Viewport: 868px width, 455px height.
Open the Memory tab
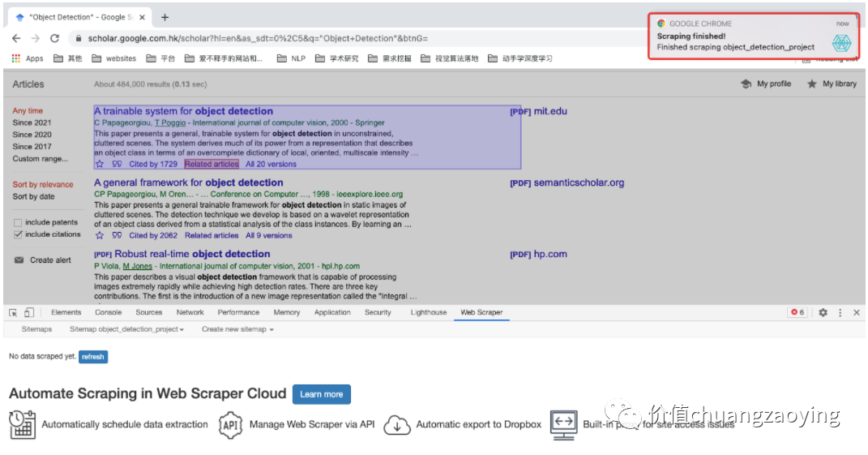[287, 312]
